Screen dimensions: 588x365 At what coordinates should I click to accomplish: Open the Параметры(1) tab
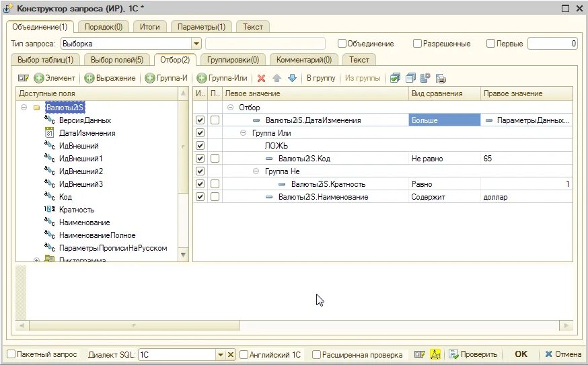coord(201,27)
